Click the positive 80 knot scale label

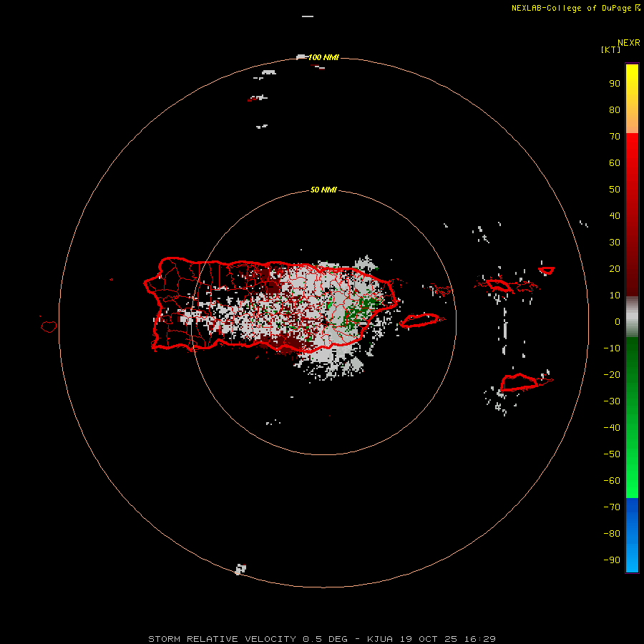pos(615,109)
